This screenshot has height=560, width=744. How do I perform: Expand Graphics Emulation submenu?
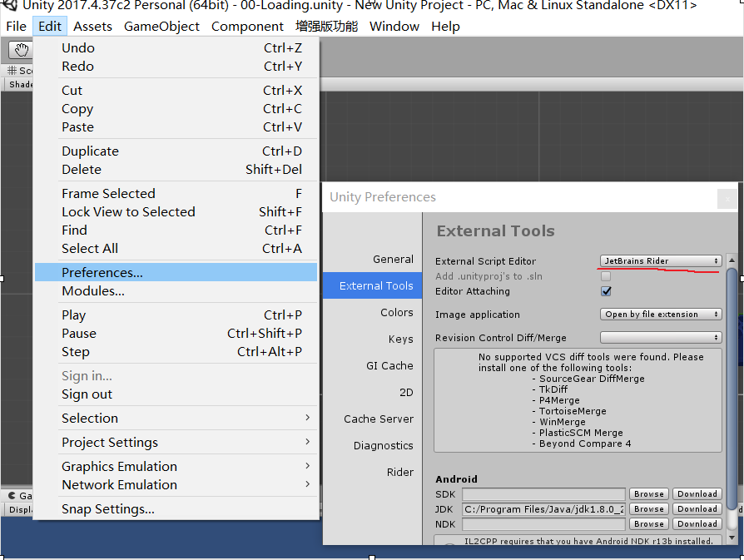click(176, 467)
